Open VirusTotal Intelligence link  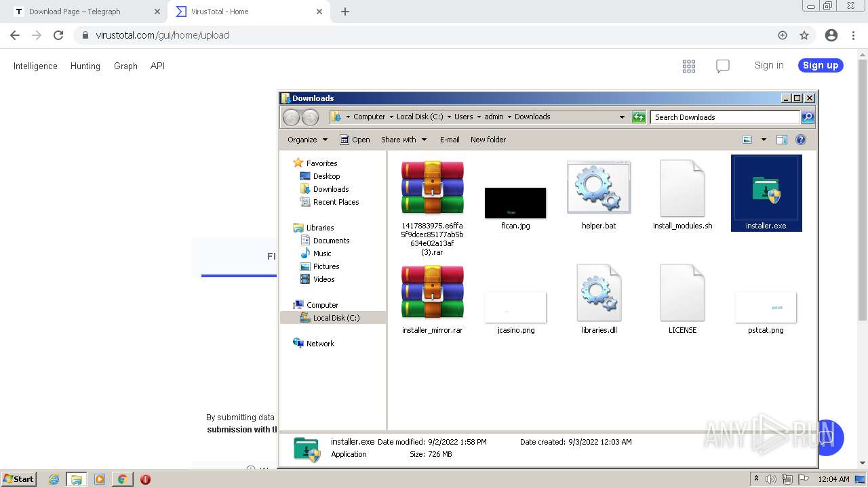click(x=35, y=66)
